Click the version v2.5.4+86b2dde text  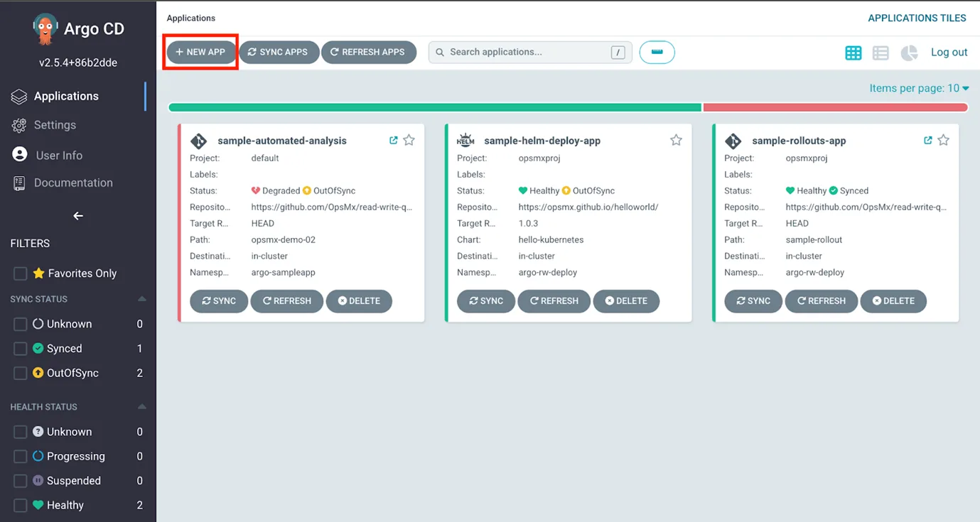(78, 62)
